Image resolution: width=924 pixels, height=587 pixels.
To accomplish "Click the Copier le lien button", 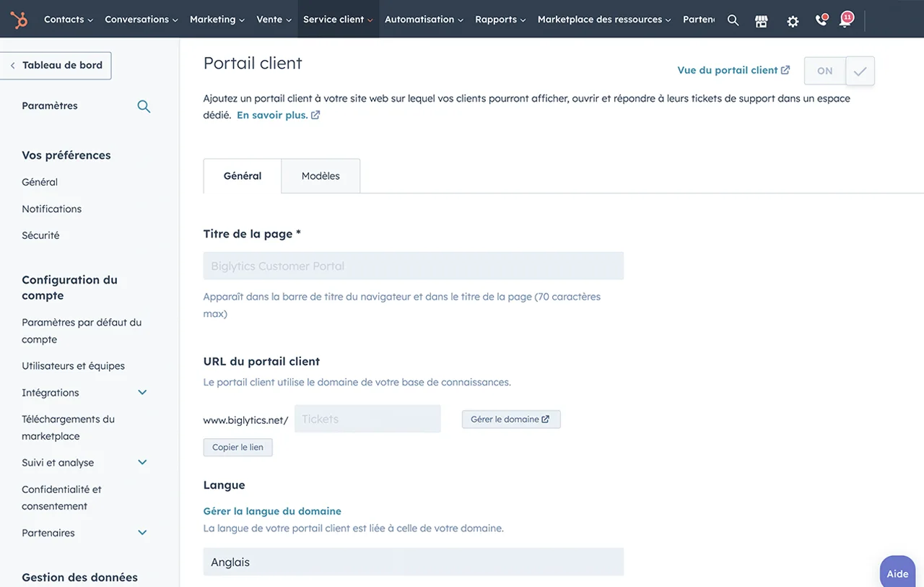I will 237,447.
